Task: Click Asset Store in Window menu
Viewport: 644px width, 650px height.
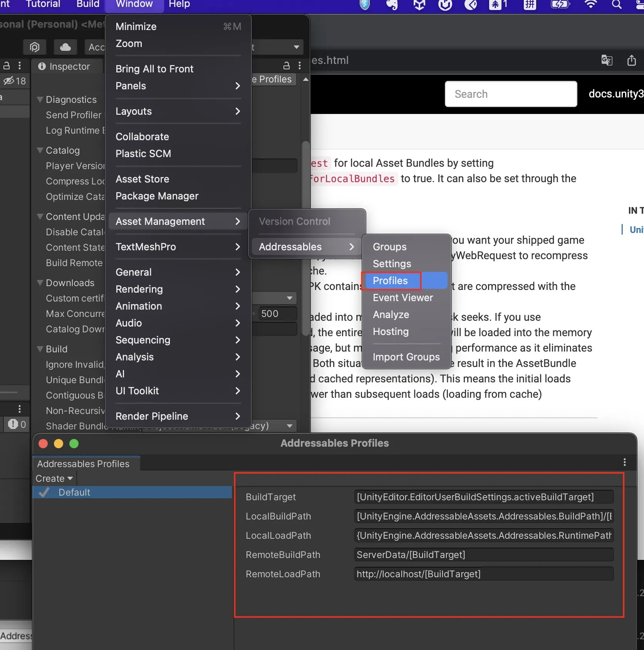Action: (178, 179)
